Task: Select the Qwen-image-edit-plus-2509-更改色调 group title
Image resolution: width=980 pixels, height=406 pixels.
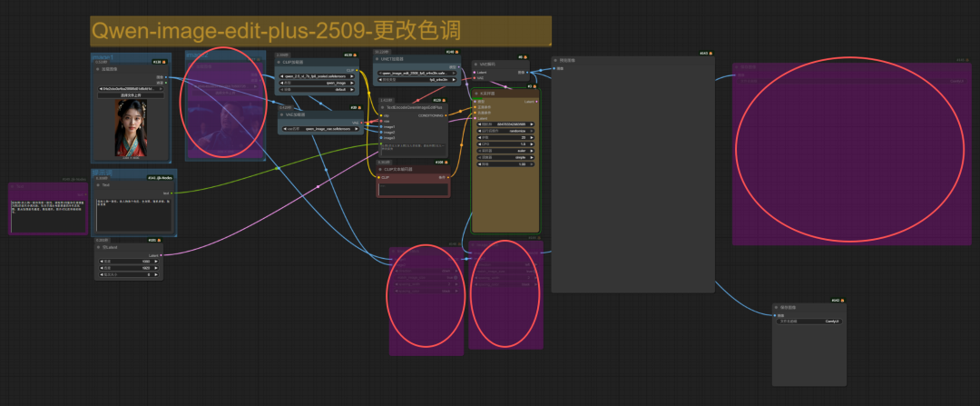Action: [x=276, y=30]
